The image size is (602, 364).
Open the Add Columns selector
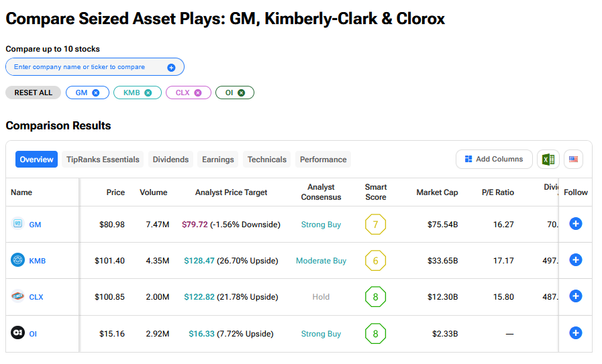pos(494,160)
